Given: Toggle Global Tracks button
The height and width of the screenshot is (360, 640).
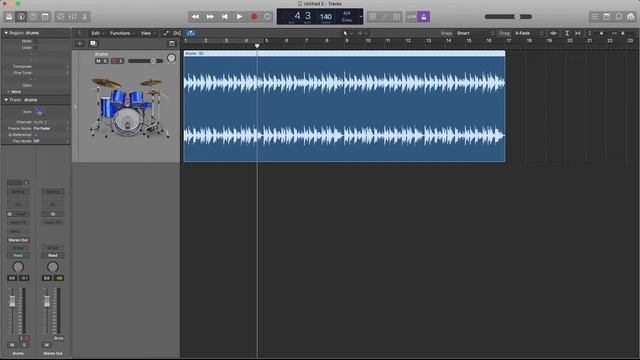Looking at the screenshot, I should 172,43.
